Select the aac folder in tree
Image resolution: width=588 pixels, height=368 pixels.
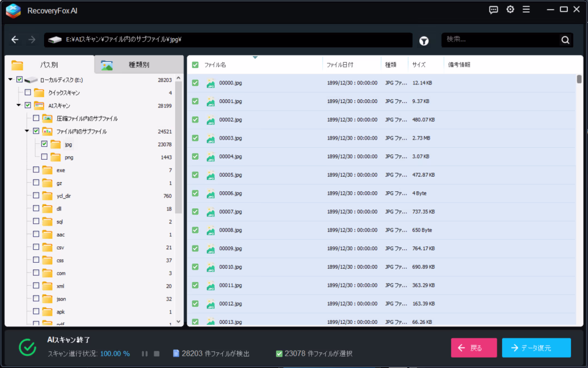(61, 234)
